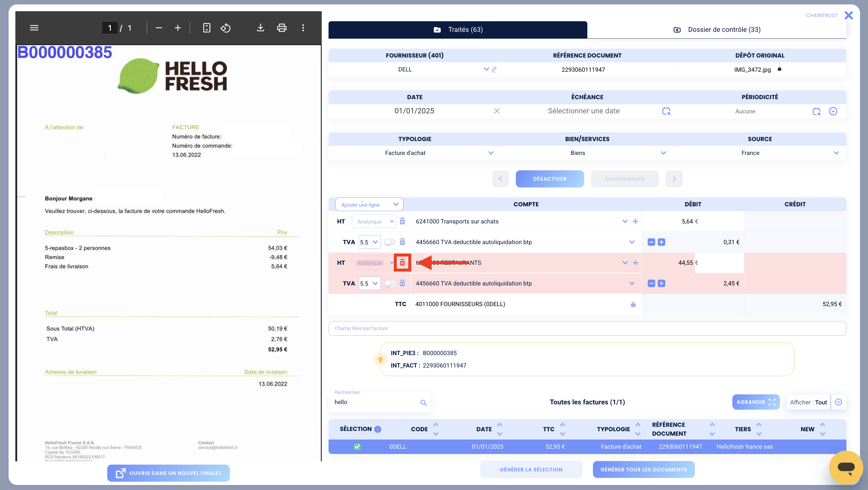Switch to Dossier de contrôle (33) tab
Screen dimensions: 868x490
click(x=716, y=30)
